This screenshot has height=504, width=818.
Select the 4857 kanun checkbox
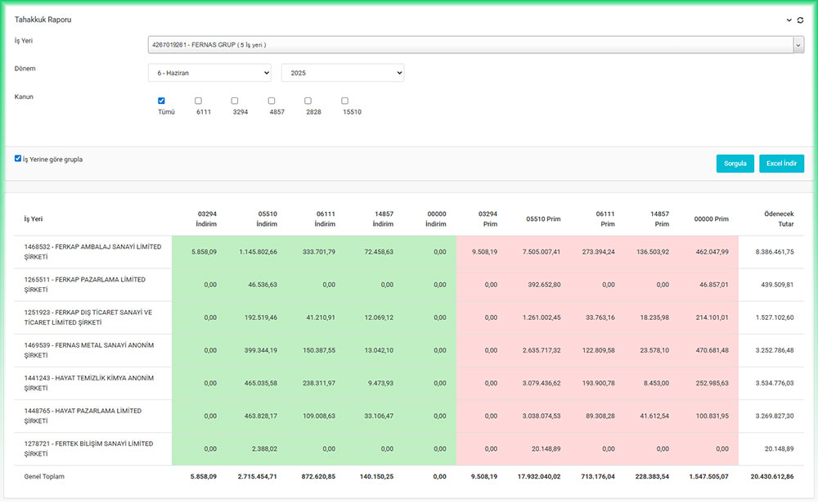coord(272,101)
